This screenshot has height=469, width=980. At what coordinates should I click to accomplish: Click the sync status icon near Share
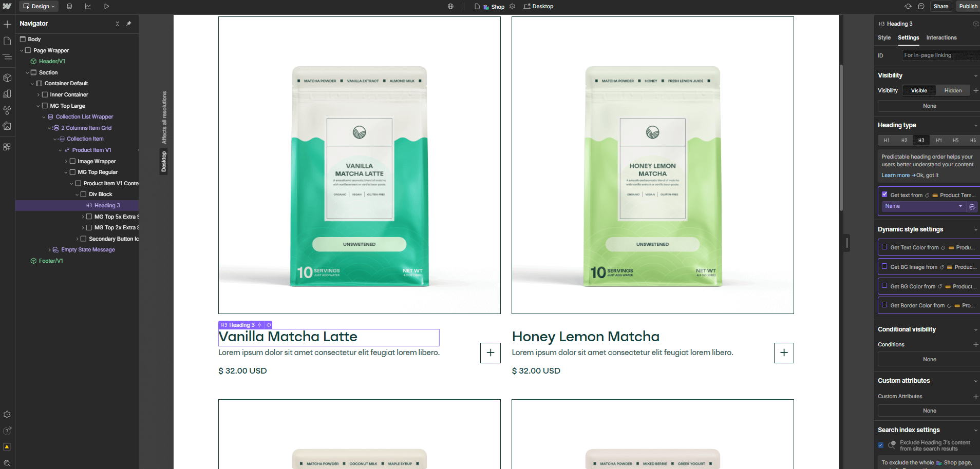908,6
